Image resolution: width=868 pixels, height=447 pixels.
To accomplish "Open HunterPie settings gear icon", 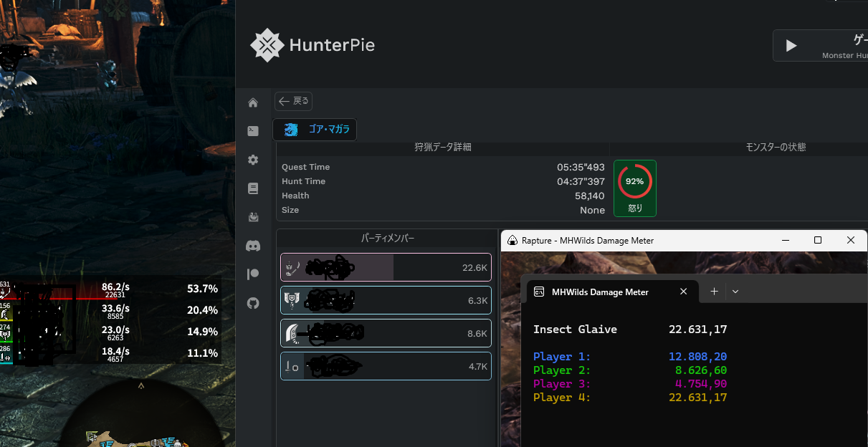I will 253,160.
